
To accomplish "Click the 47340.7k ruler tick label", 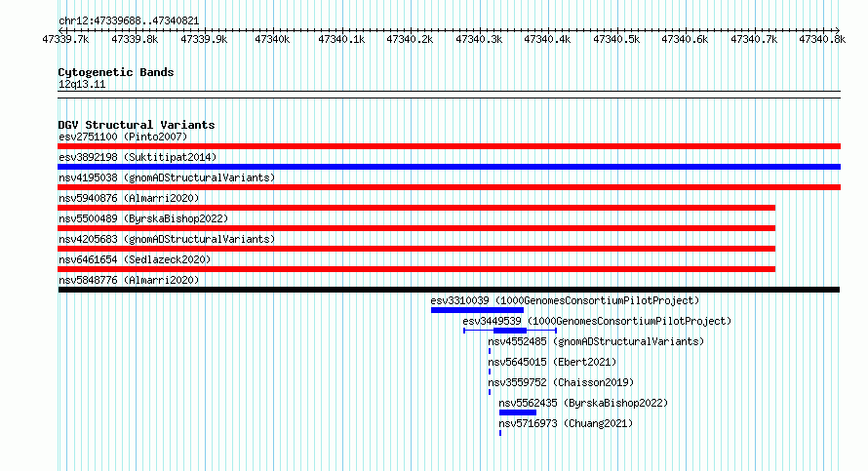I will point(754,39).
